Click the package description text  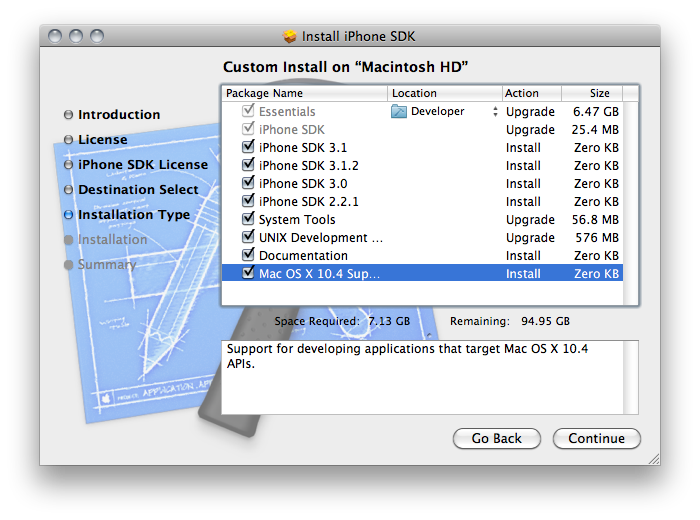coord(407,356)
